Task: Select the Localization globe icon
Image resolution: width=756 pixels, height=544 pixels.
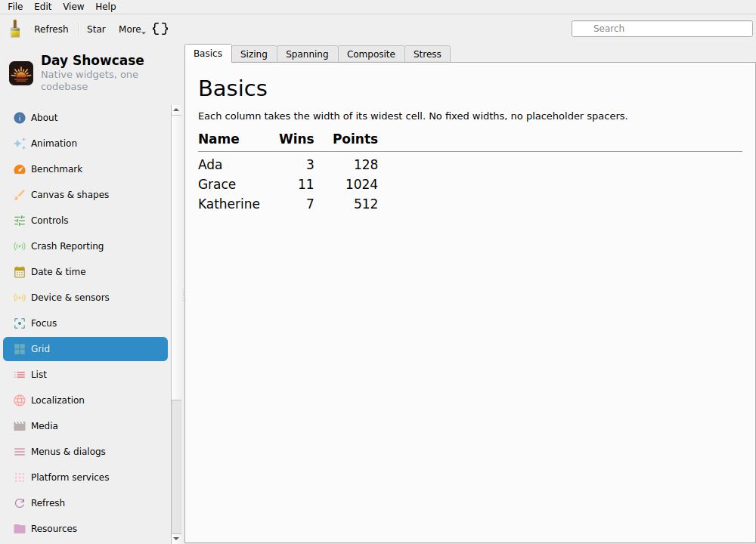Action: tap(20, 400)
